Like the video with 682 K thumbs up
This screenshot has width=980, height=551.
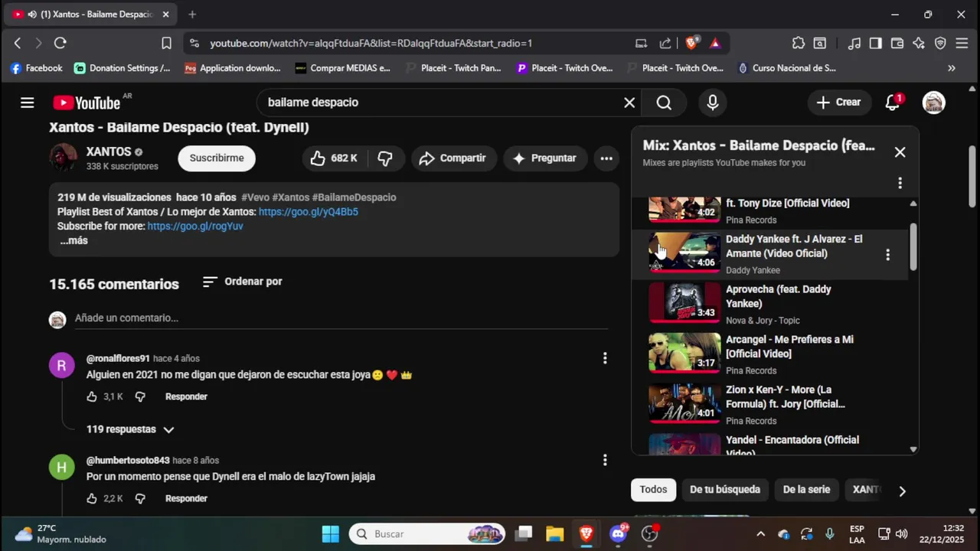click(x=334, y=158)
